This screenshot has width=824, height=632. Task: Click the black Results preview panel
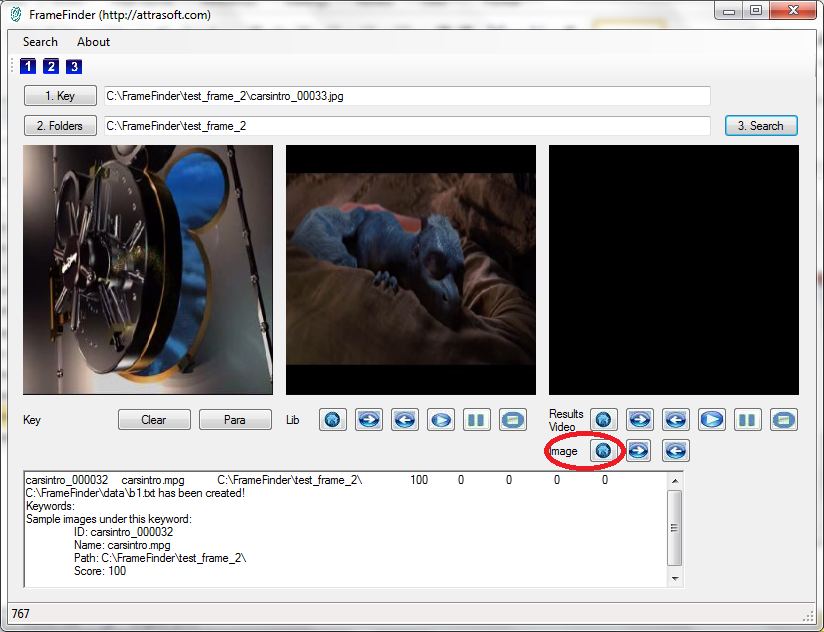674,270
